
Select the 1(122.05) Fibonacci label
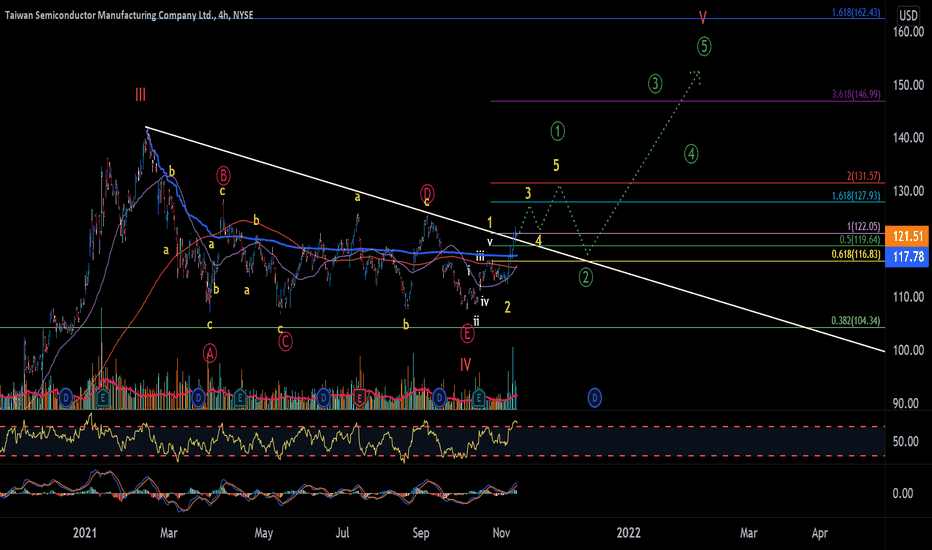point(864,226)
